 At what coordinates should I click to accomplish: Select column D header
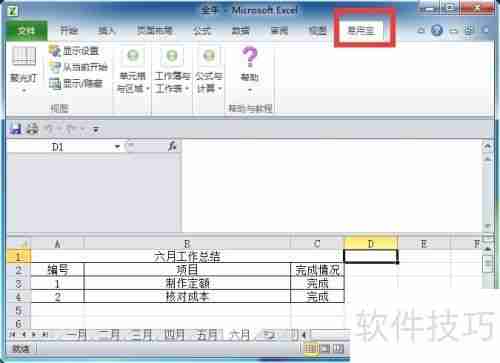[371, 244]
